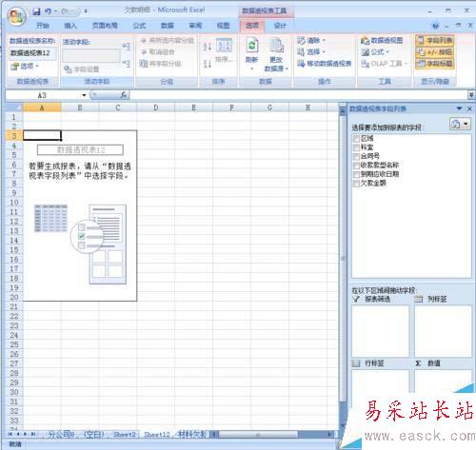Screen dimensions: 476x450
Task: Toggle 字段标题 (Field Headers) button
Action: (x=435, y=64)
